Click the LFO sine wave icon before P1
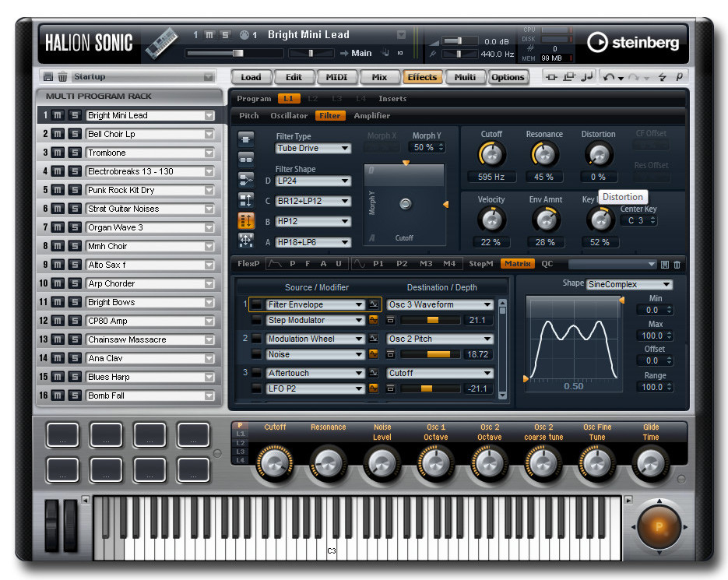 (360, 264)
